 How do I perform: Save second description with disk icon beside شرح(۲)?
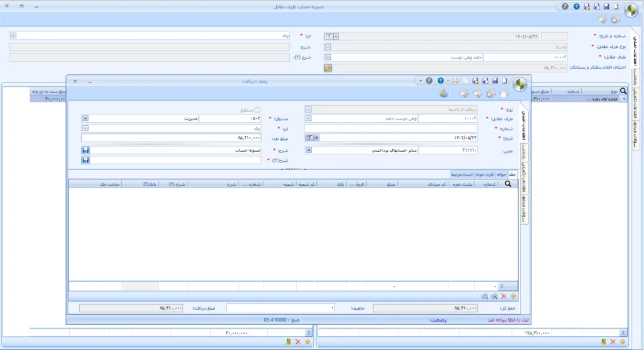click(x=86, y=160)
